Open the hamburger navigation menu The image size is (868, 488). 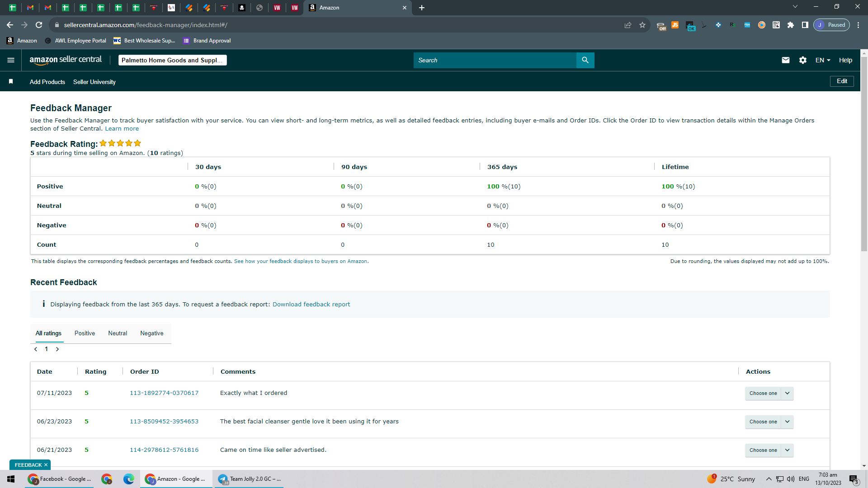(11, 60)
